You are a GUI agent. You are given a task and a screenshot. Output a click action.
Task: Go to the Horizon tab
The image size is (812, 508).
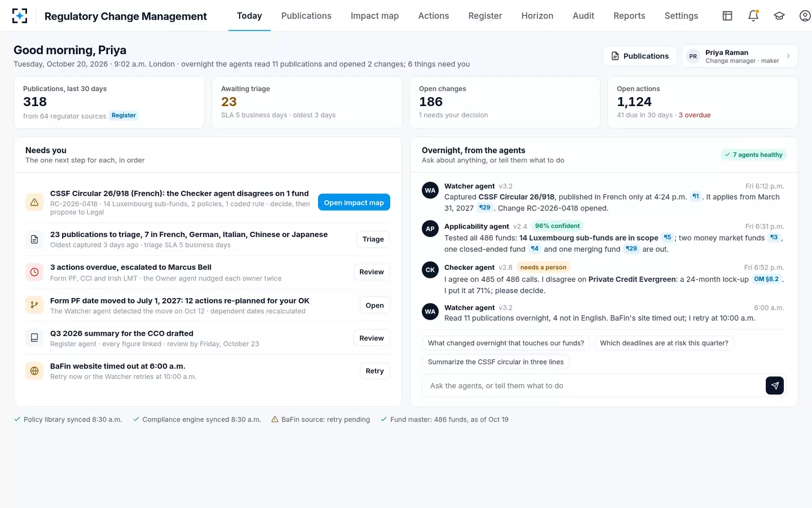click(x=537, y=16)
